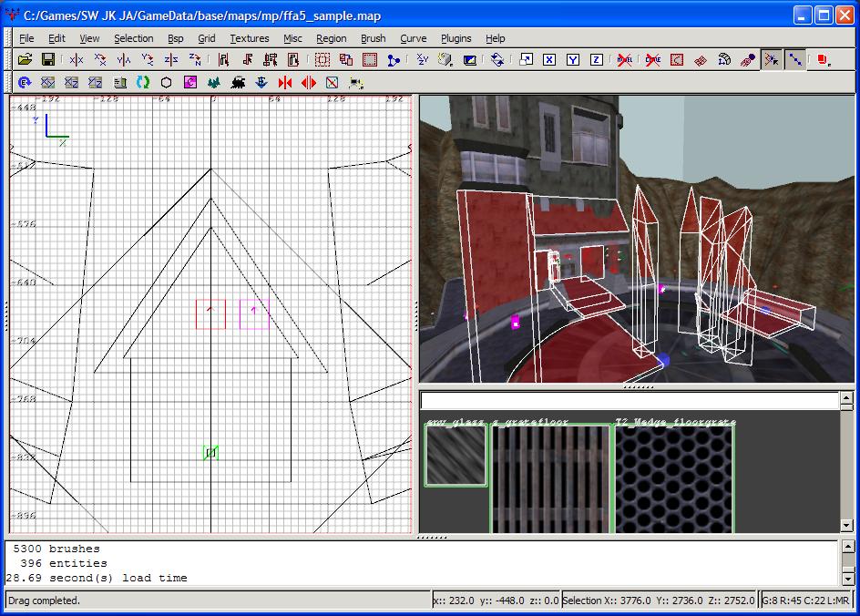Click the Select Partial Tall icon
The height and width of the screenshot is (616, 860).
coord(271,60)
